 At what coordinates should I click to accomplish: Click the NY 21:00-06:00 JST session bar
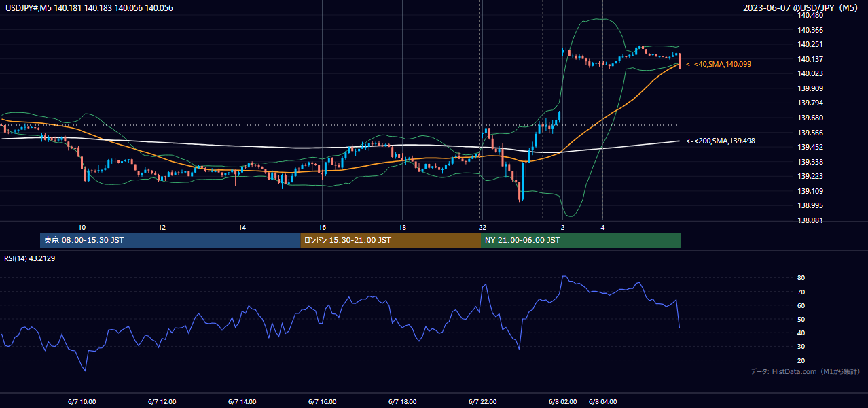(581, 240)
